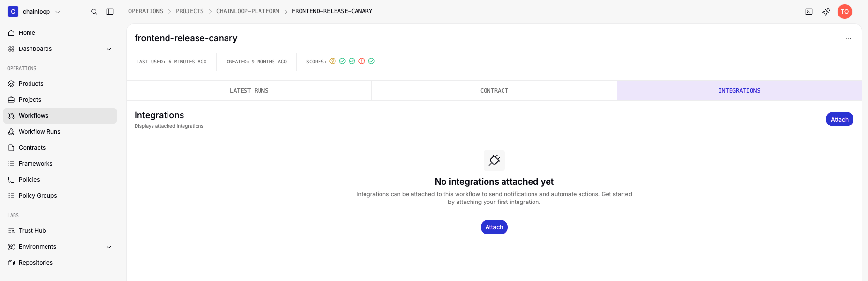Switch to the Contract tab

(x=494, y=91)
